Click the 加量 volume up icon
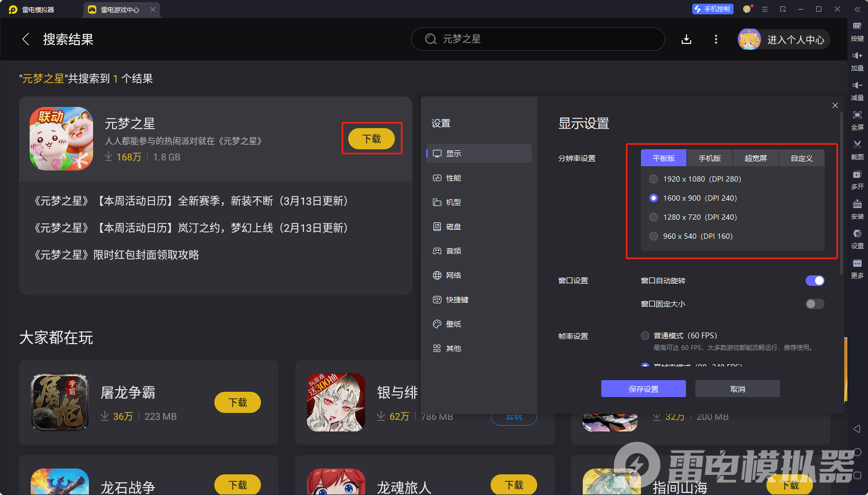This screenshot has height=495, width=868. coord(857,60)
